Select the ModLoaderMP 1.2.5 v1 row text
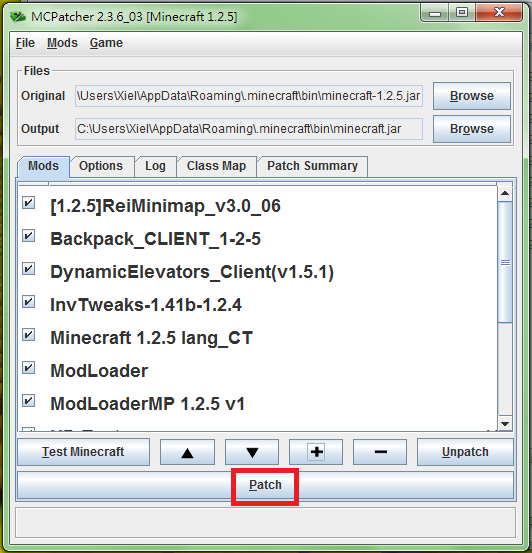This screenshot has height=553, width=532. click(x=147, y=404)
